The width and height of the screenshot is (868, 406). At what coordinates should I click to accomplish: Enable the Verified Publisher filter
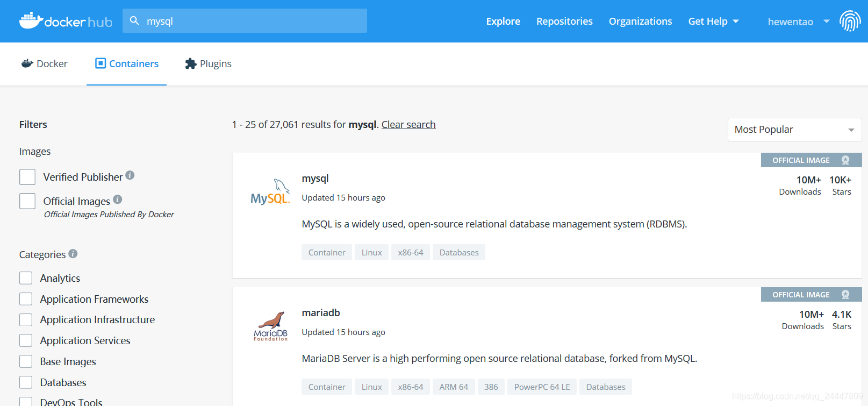[27, 177]
